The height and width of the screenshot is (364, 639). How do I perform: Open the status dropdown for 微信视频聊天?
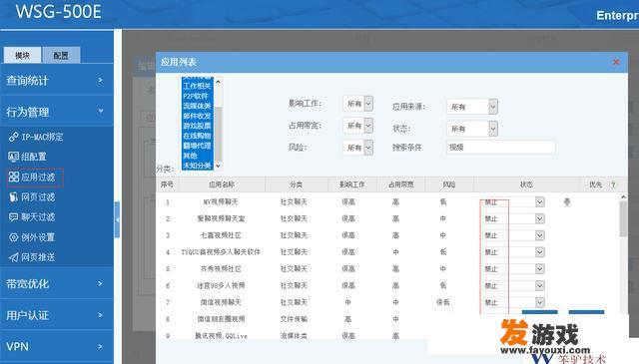539,302
